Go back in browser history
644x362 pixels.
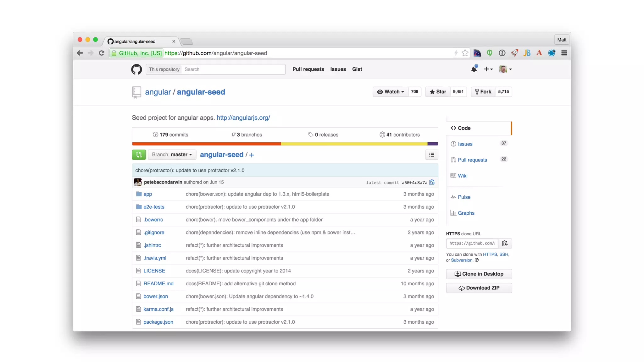(x=80, y=53)
